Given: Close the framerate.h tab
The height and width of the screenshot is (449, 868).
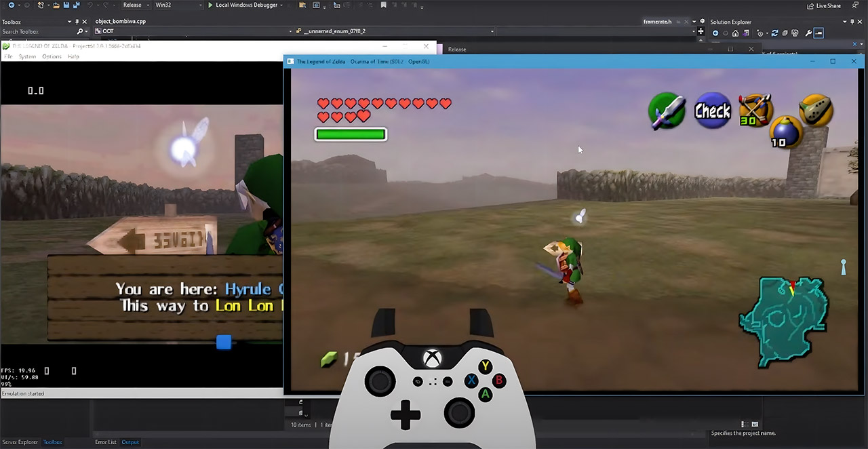Looking at the screenshot, I should 686,22.
